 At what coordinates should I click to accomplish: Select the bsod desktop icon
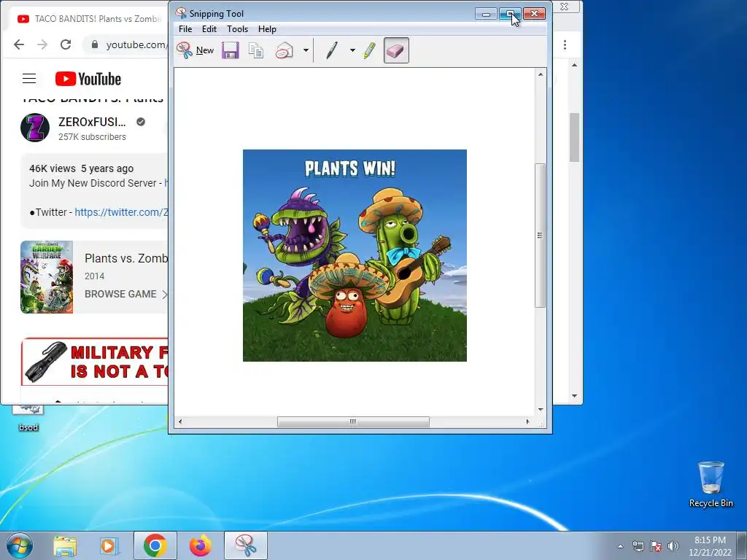(x=28, y=418)
